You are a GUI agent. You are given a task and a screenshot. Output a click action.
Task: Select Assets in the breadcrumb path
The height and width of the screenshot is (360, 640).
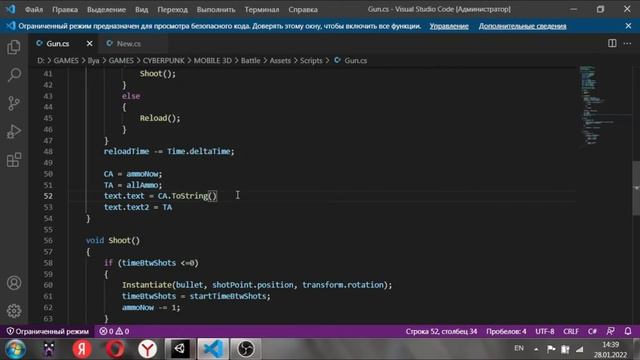coord(280,60)
